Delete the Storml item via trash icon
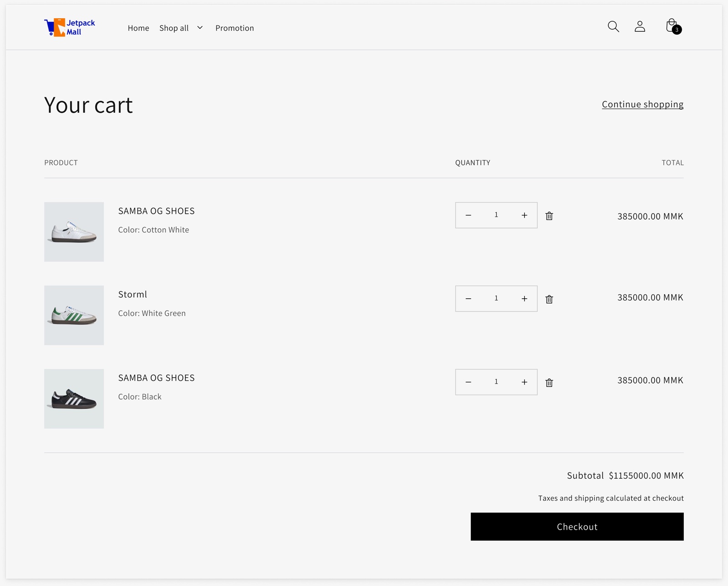Image resolution: width=728 pixels, height=586 pixels. (x=549, y=299)
